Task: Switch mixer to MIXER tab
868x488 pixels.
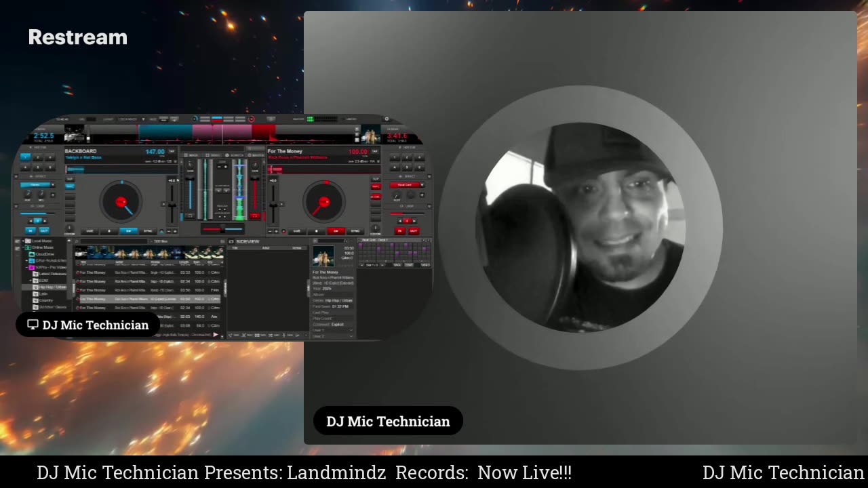Action: [x=191, y=155]
